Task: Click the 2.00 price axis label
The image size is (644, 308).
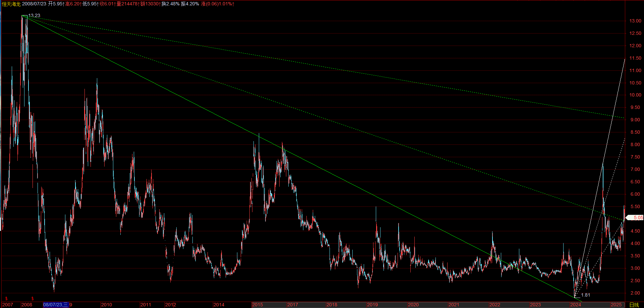Action: point(636,293)
